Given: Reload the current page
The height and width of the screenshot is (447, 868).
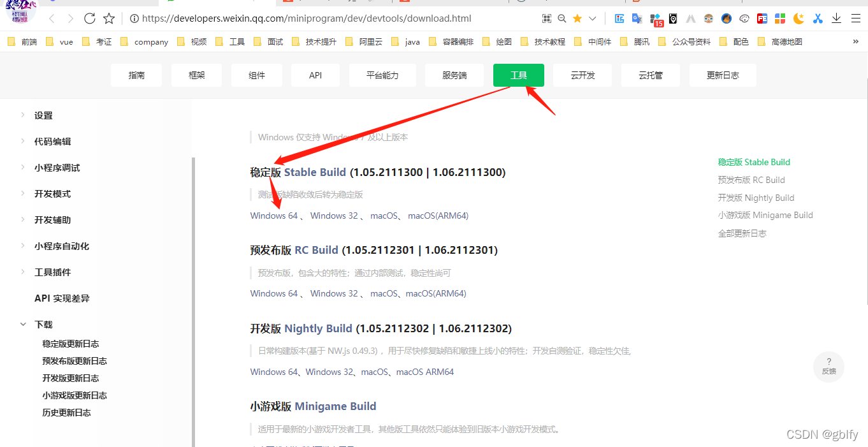Looking at the screenshot, I should 90,18.
